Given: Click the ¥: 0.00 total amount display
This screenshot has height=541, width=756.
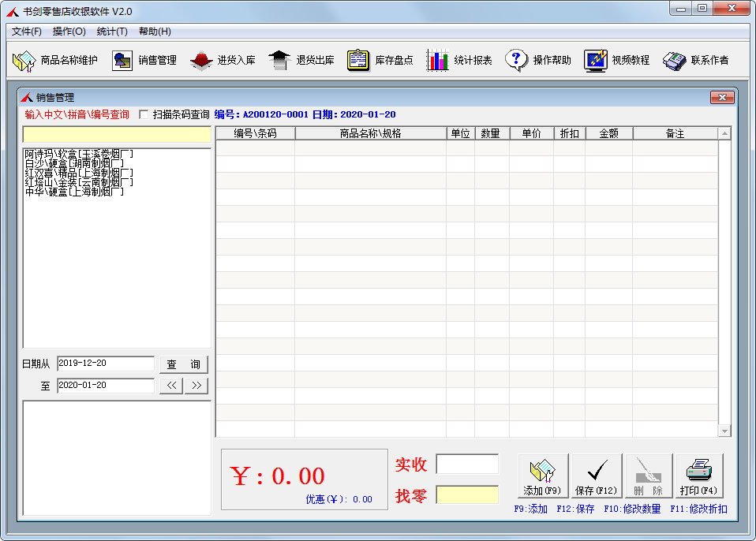Looking at the screenshot, I should [x=277, y=476].
